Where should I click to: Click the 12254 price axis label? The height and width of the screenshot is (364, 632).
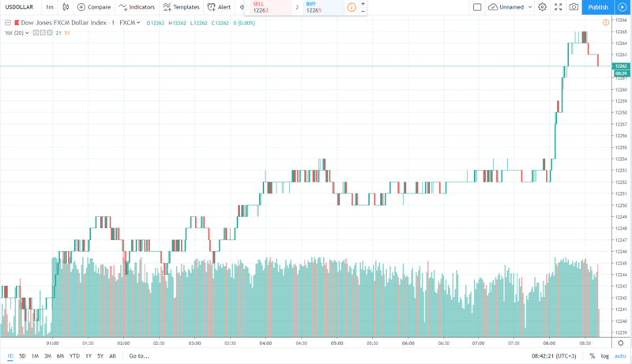(x=621, y=159)
